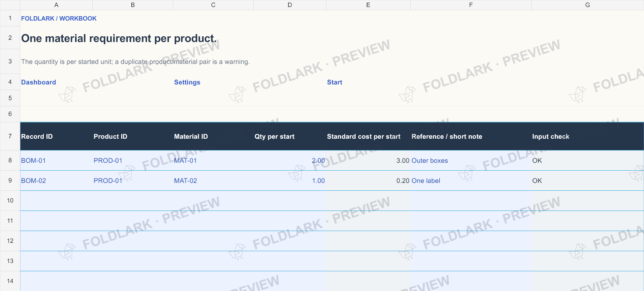Viewport: 644px width, 291px height.
Task: Open the Settings link
Action: (187, 82)
